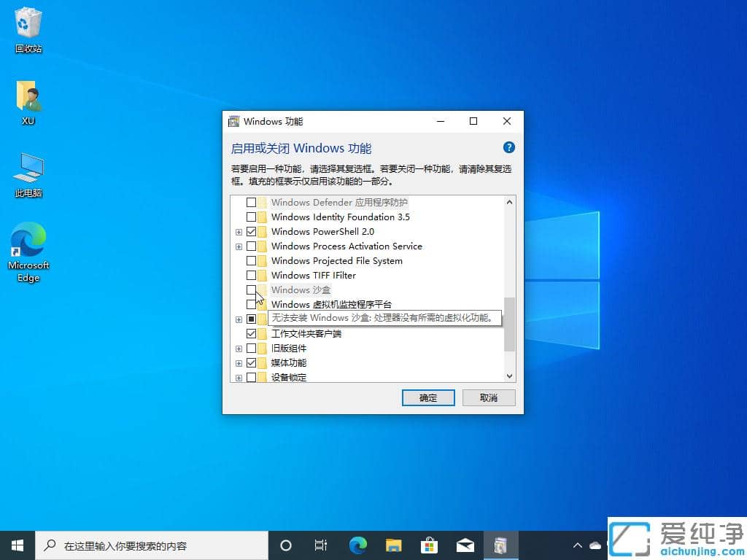Expand Windows Process Activation Service
The height and width of the screenshot is (560, 747).
(239, 246)
